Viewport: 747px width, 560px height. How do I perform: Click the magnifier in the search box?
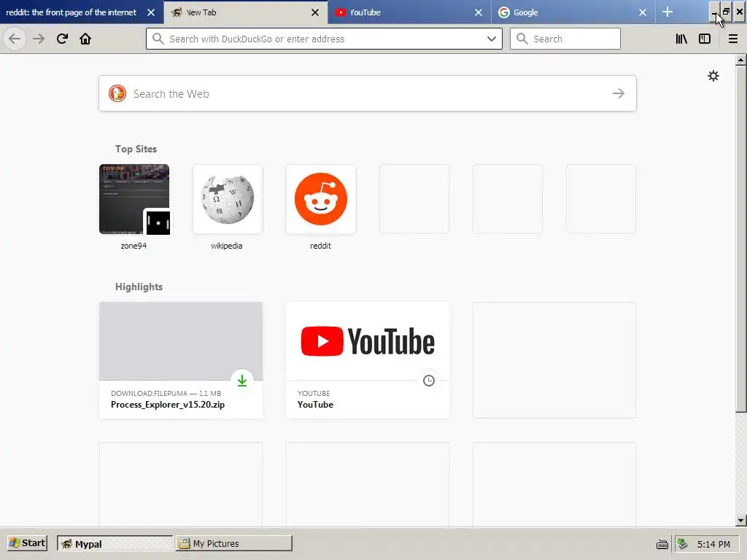click(x=522, y=39)
